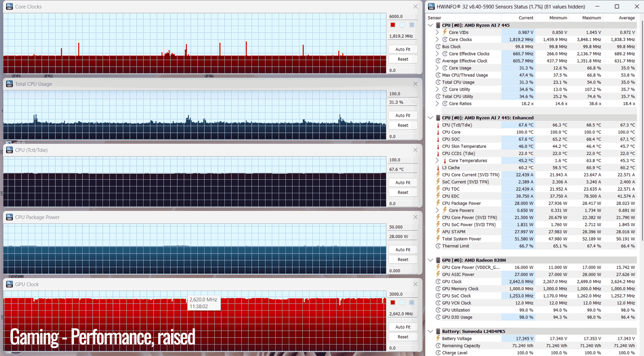Click Auto Fit in the CPU (Tctl/Tdie) graph

[x=403, y=182]
